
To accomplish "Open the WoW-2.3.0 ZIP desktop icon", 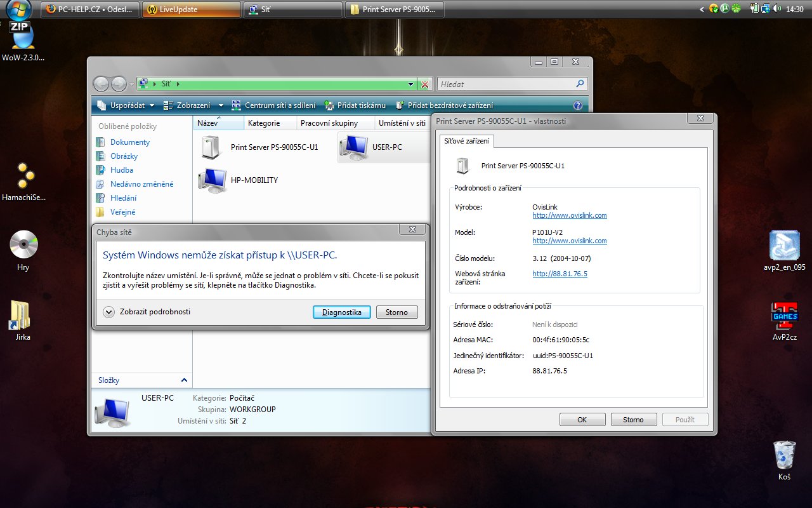I will coord(23,41).
